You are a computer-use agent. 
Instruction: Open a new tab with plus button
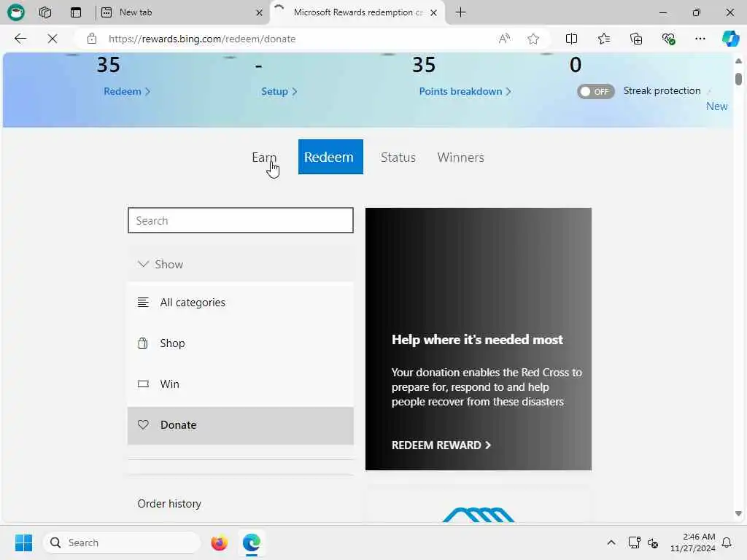click(x=461, y=12)
